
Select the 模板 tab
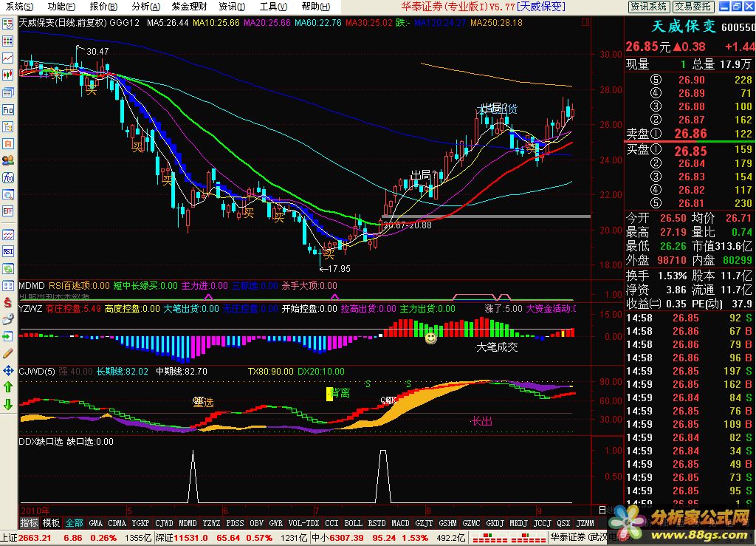51,523
